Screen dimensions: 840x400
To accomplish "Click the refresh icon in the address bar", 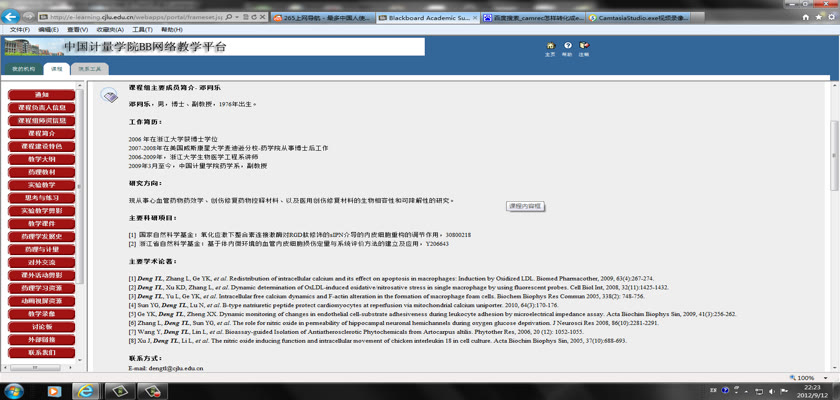I will pos(254,17).
